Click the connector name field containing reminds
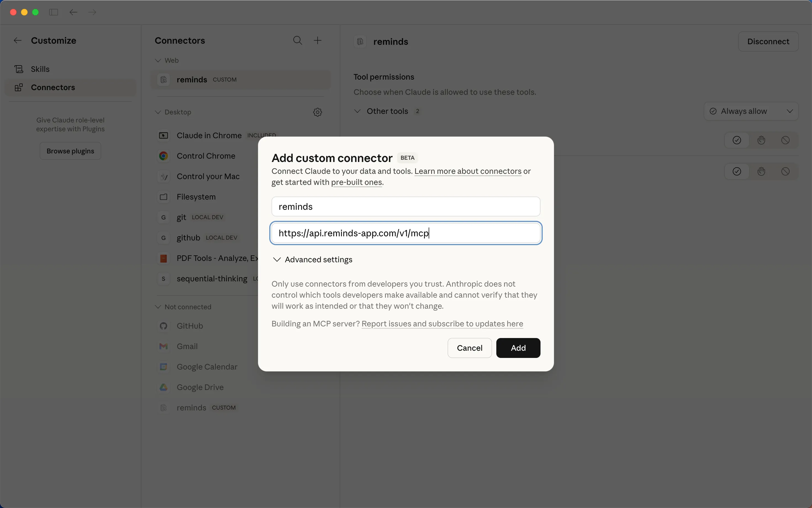The width and height of the screenshot is (812, 508). pos(405,207)
